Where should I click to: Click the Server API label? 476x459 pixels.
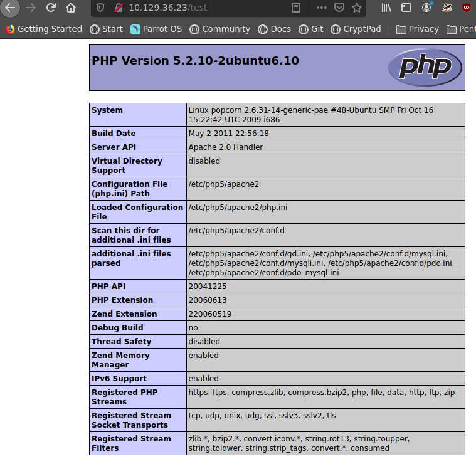click(x=114, y=147)
